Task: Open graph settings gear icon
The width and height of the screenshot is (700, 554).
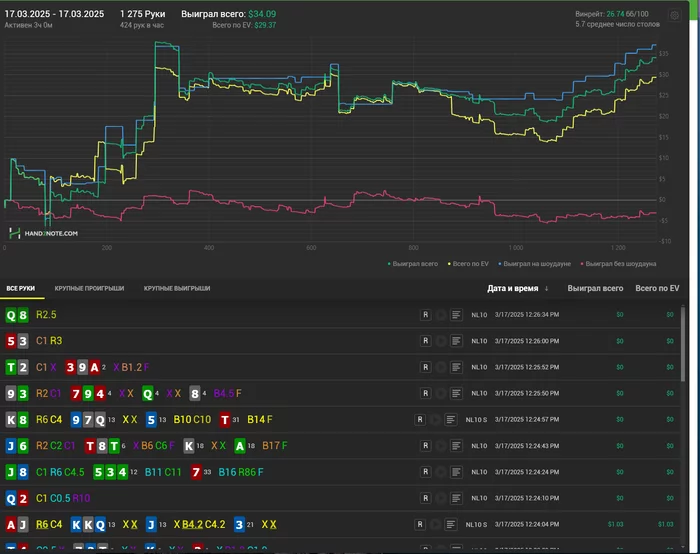Action: 674,15
